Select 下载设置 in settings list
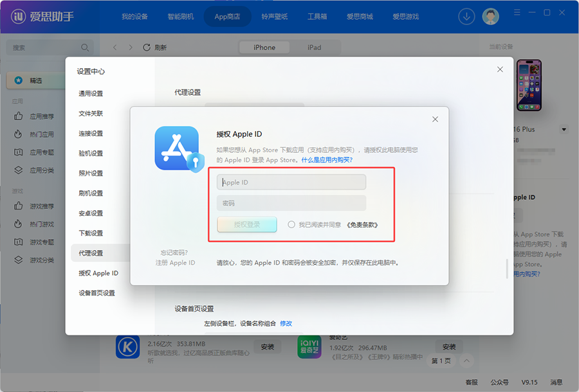Image resolution: width=579 pixels, height=392 pixels. 91,233
